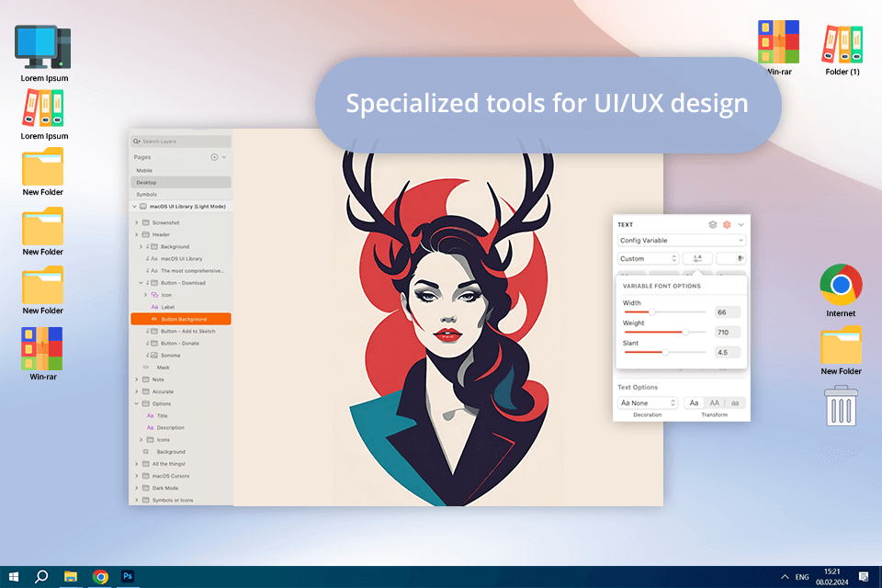Collapse the Button - Download group
882x588 pixels.
click(141, 282)
